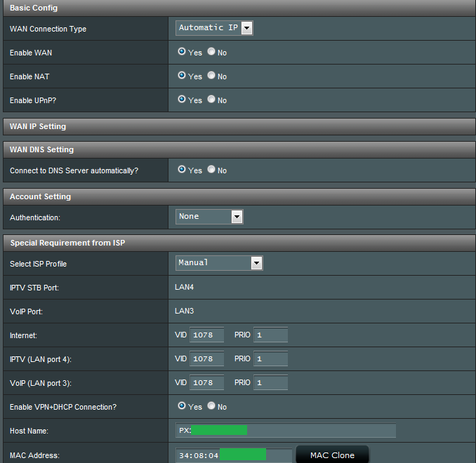Focus the IPTV LAN port 4 VID field
The width and height of the screenshot is (476, 463).
[206, 359]
